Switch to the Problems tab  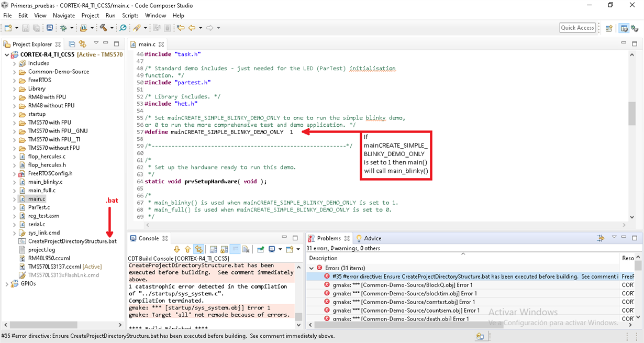[x=329, y=238]
